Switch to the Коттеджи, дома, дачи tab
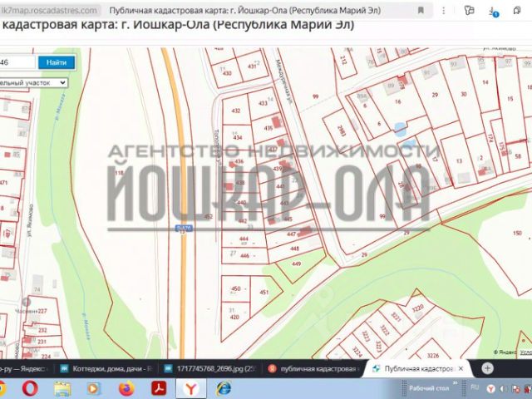 pyautogui.click(x=107, y=368)
